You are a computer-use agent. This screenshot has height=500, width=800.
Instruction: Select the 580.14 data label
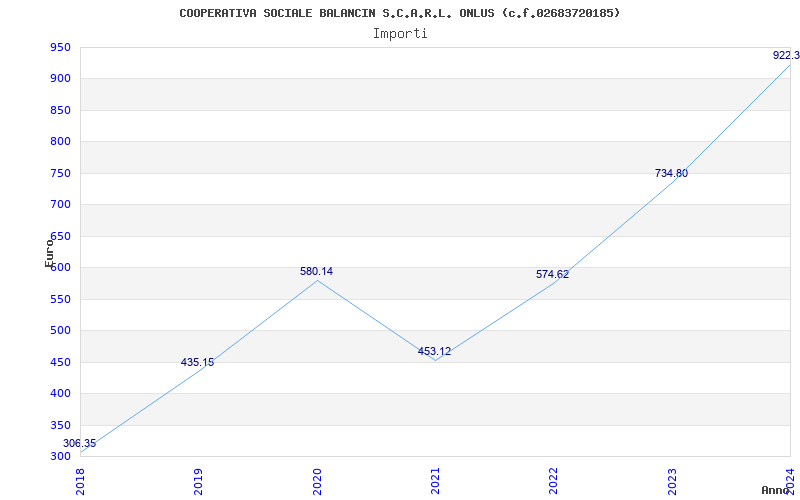click(x=316, y=271)
